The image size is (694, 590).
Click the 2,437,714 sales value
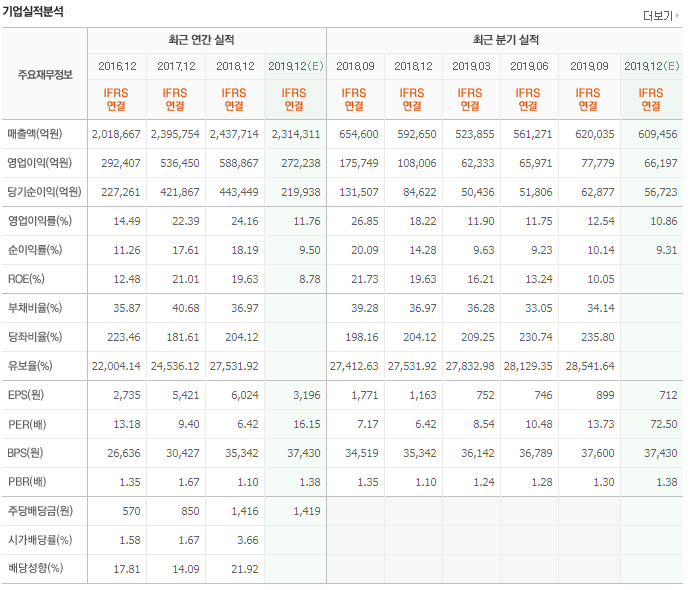(234, 134)
